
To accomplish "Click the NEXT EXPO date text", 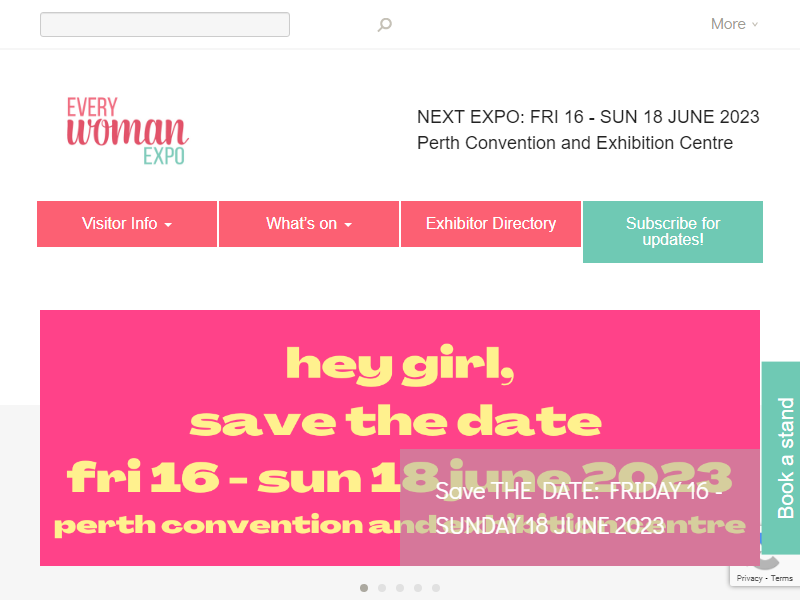I will click(x=588, y=117).
